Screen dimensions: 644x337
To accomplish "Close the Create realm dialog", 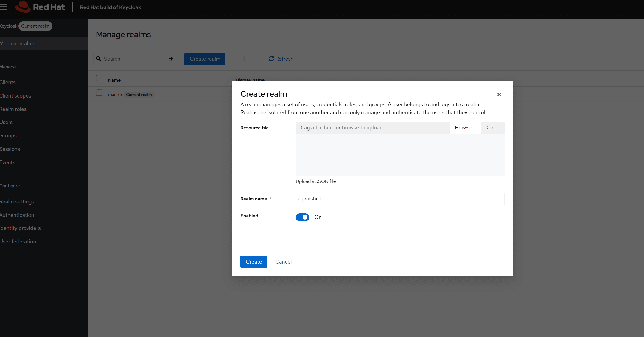I will (x=499, y=95).
